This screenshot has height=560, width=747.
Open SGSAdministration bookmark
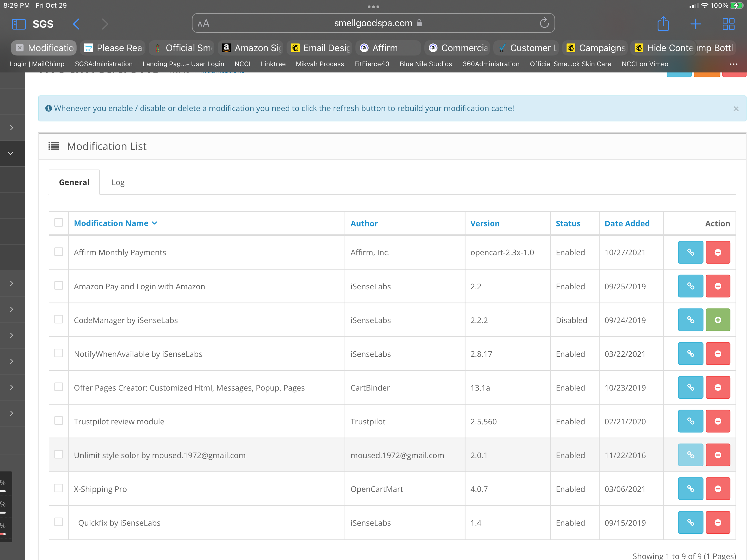pos(104,64)
